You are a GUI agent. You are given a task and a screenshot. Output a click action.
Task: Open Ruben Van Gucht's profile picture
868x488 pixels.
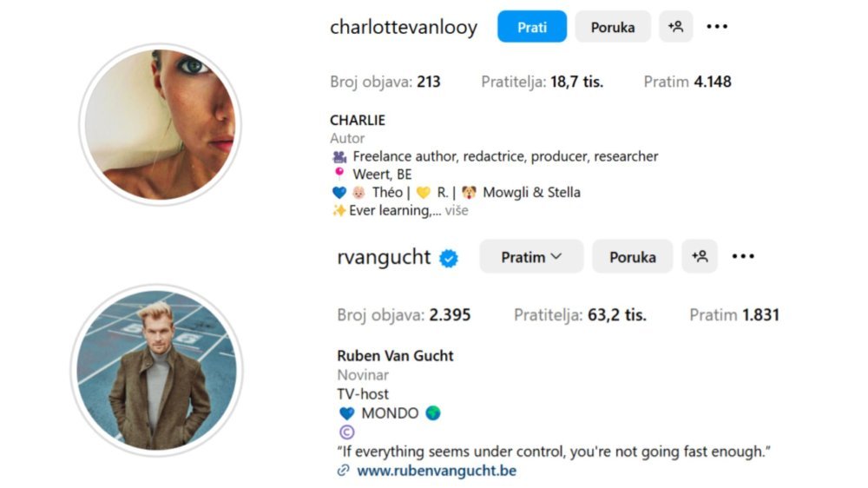156,369
